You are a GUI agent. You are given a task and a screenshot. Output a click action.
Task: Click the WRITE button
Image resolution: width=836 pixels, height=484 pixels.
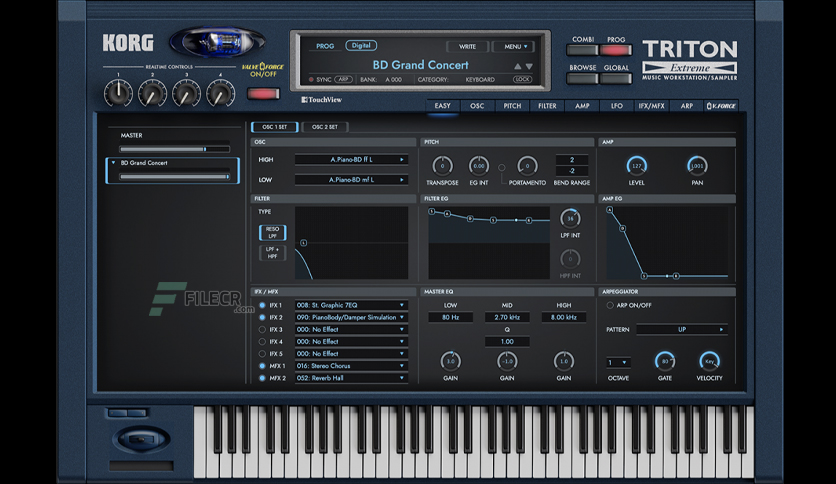click(x=468, y=47)
